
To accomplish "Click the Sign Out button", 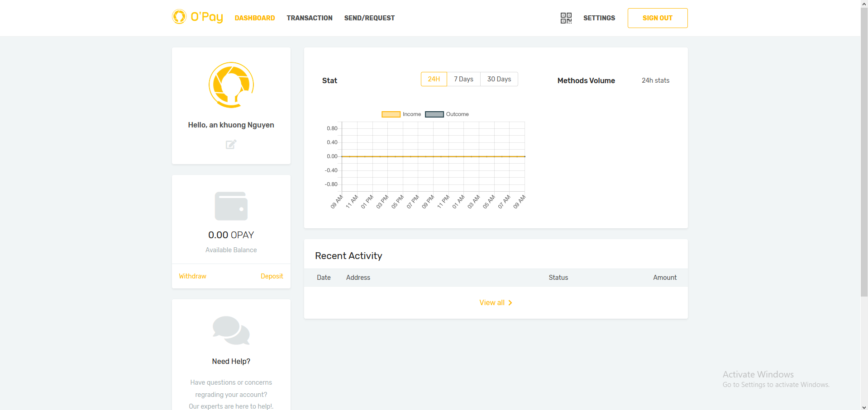I will coord(657,18).
